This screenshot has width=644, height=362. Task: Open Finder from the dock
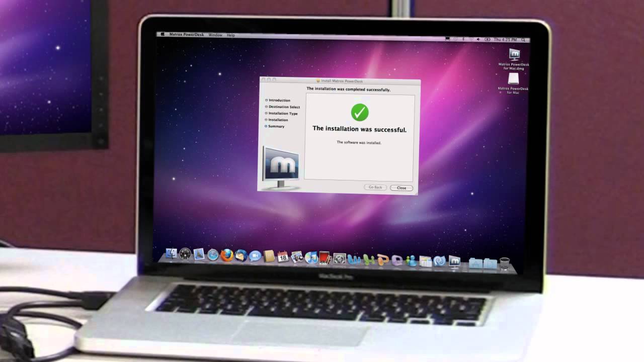click(171, 254)
